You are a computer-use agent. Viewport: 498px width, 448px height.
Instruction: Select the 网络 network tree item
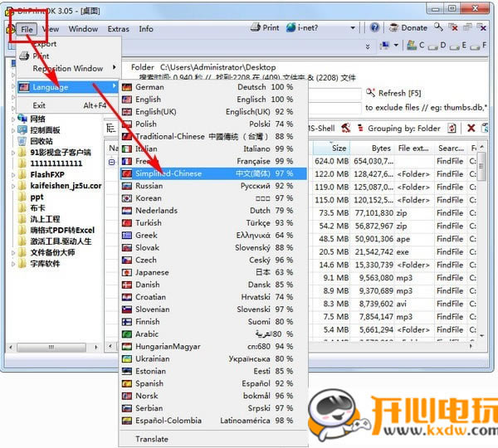point(37,119)
